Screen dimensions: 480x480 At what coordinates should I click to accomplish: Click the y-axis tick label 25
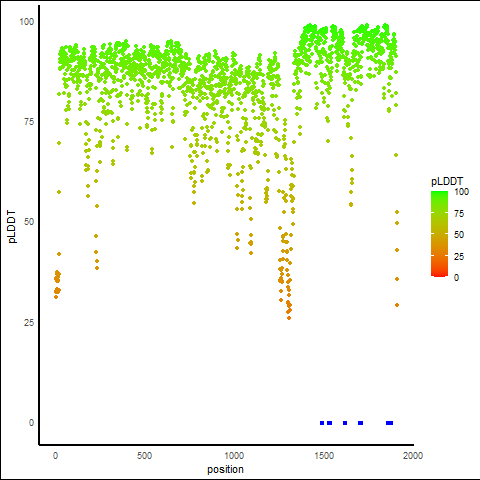coord(29,323)
